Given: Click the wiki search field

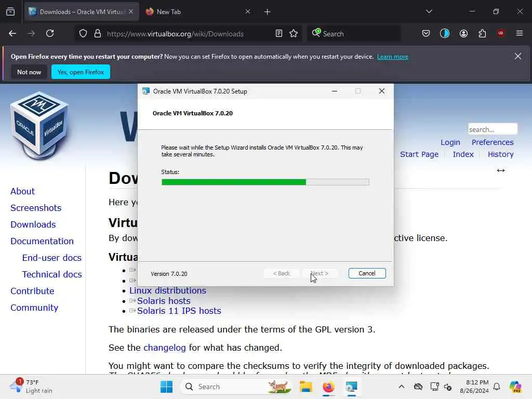Looking at the screenshot, I should pos(493,129).
